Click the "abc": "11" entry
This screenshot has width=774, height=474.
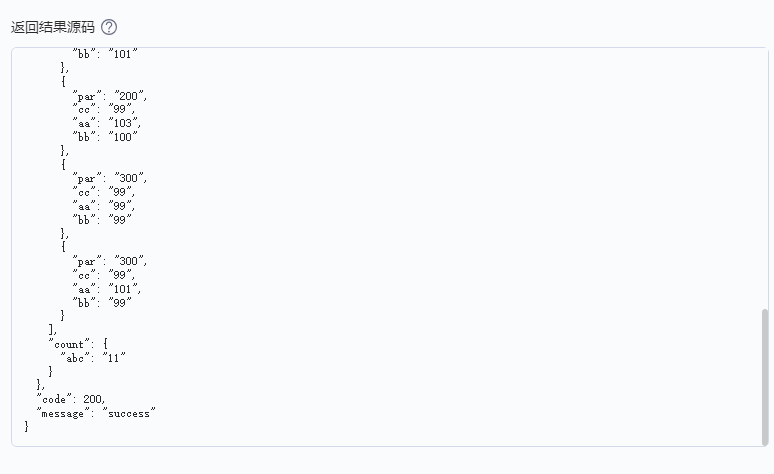[x=93, y=358]
